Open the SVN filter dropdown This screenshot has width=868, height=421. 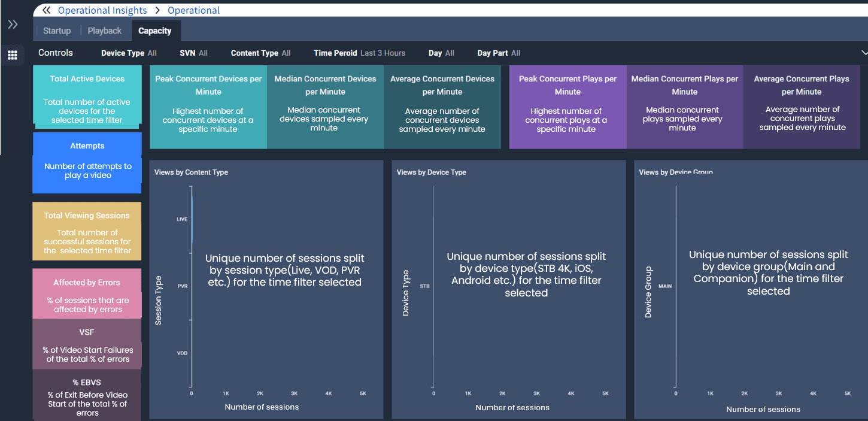tap(193, 53)
